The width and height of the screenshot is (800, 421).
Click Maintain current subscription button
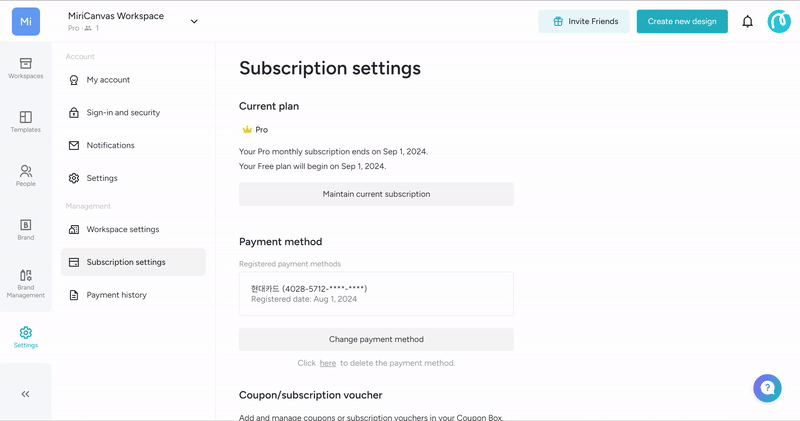[376, 194]
